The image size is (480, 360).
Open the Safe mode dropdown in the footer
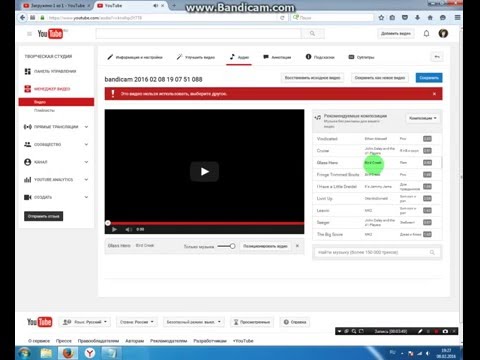(x=194, y=322)
